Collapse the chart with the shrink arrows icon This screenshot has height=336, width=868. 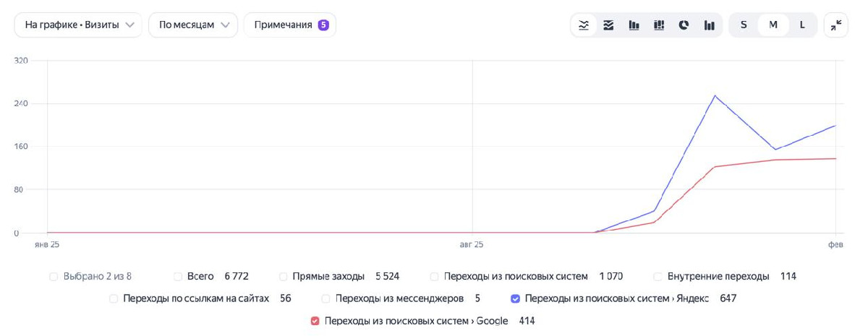coord(835,25)
